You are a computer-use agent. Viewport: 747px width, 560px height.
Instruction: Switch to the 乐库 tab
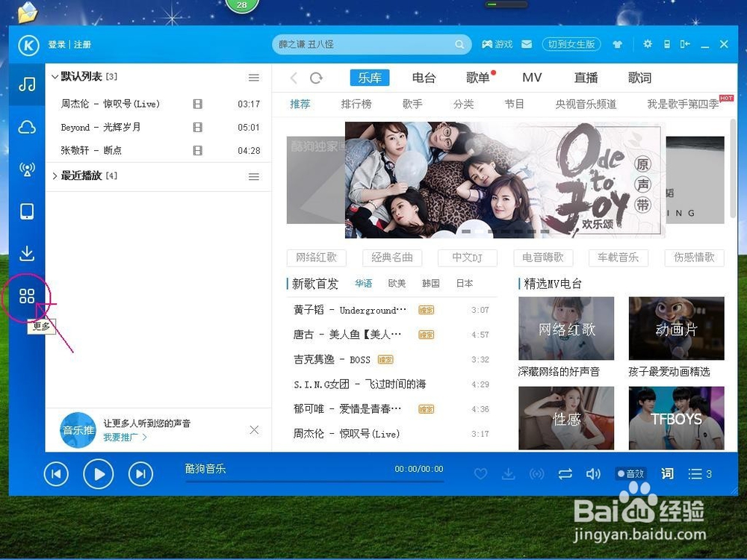(x=370, y=78)
